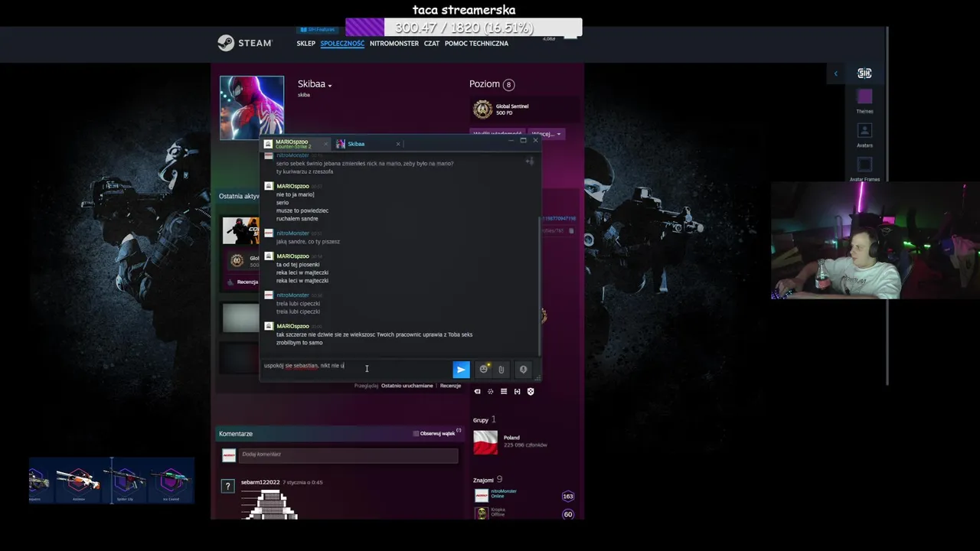The height and width of the screenshot is (551, 980).
Task: Open the emoji picker in chat
Action: 484,370
